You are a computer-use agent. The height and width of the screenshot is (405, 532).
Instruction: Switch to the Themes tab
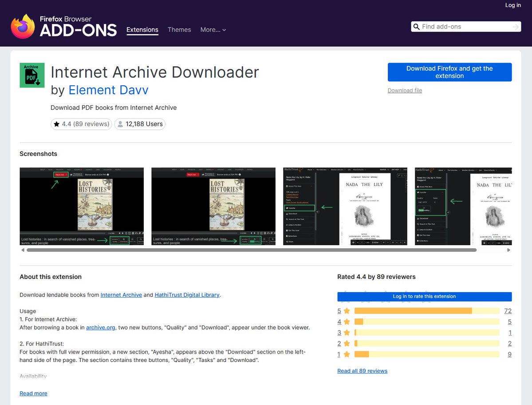[x=179, y=30]
